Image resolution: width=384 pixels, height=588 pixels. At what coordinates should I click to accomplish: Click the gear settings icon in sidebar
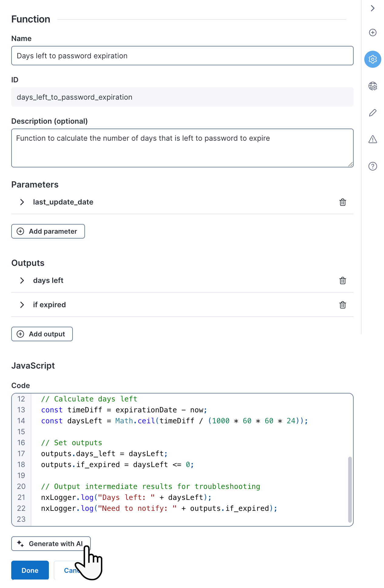pyautogui.click(x=372, y=59)
